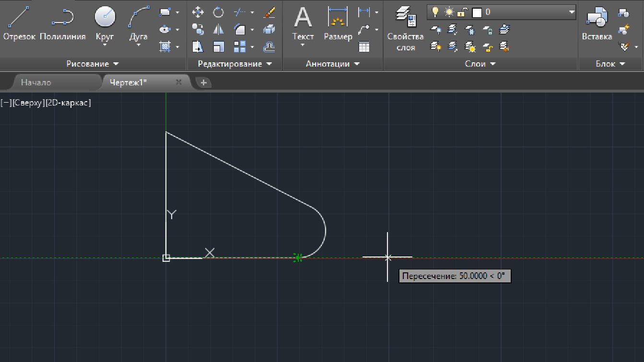Screen dimensions: 644x362
Task: Click the white layer color swatch
Action: [477, 12]
